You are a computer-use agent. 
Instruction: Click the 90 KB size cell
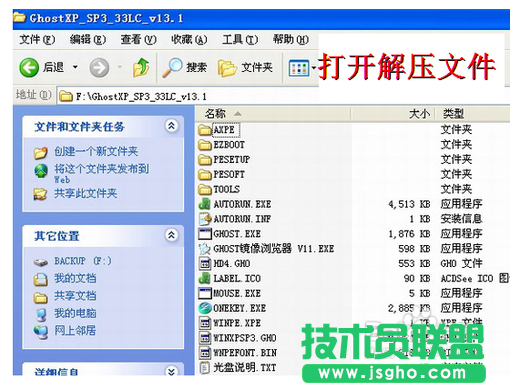(x=417, y=278)
